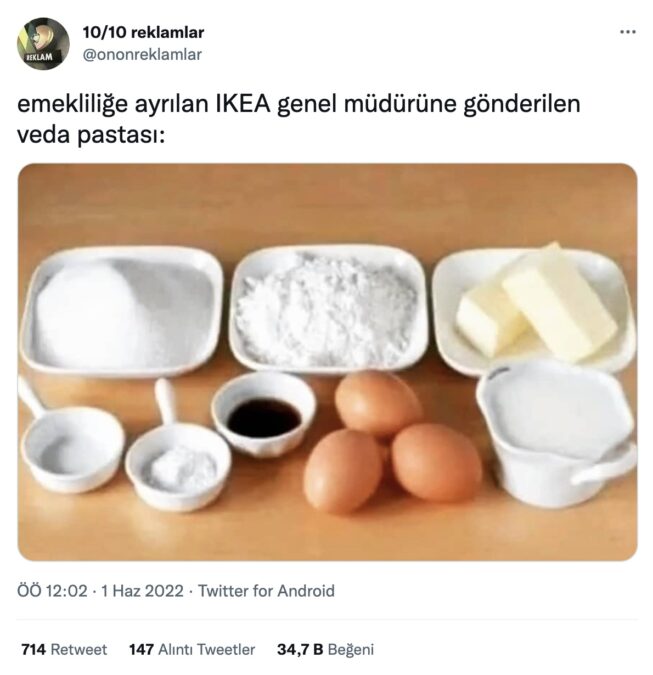Image resolution: width=653 pixels, height=675 pixels.
Task: Open the Twitter for Android source link
Action: [266, 591]
